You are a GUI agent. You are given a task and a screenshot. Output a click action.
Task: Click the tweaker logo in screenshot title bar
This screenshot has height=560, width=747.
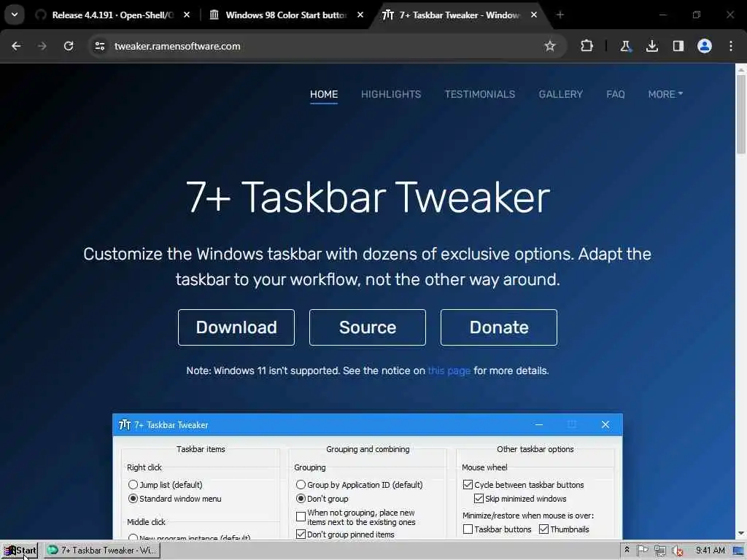point(124,425)
